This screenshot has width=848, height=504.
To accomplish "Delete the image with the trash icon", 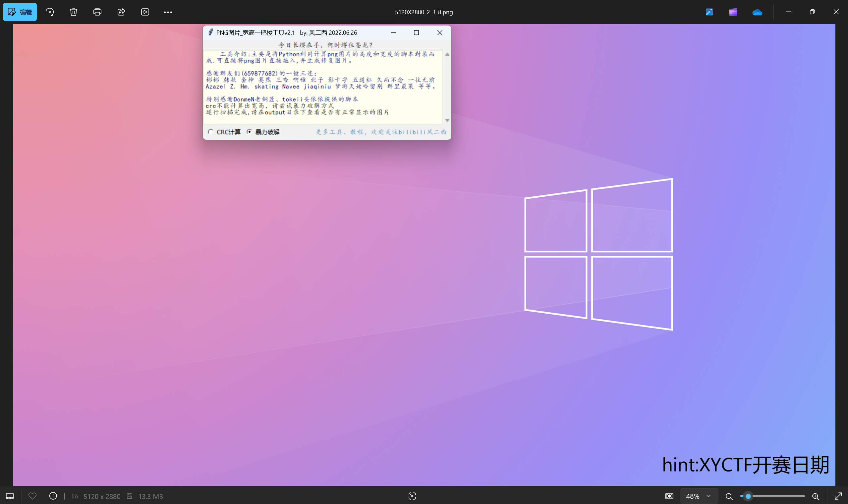I will [74, 12].
